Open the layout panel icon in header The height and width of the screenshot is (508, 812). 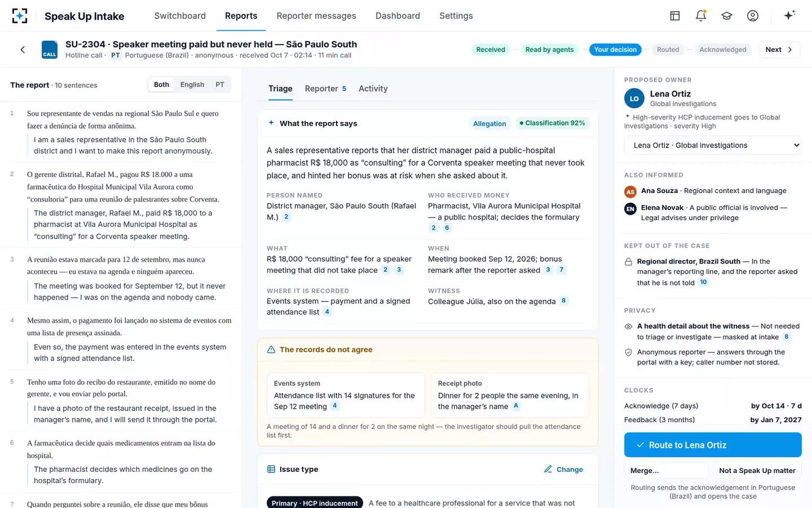[675, 16]
